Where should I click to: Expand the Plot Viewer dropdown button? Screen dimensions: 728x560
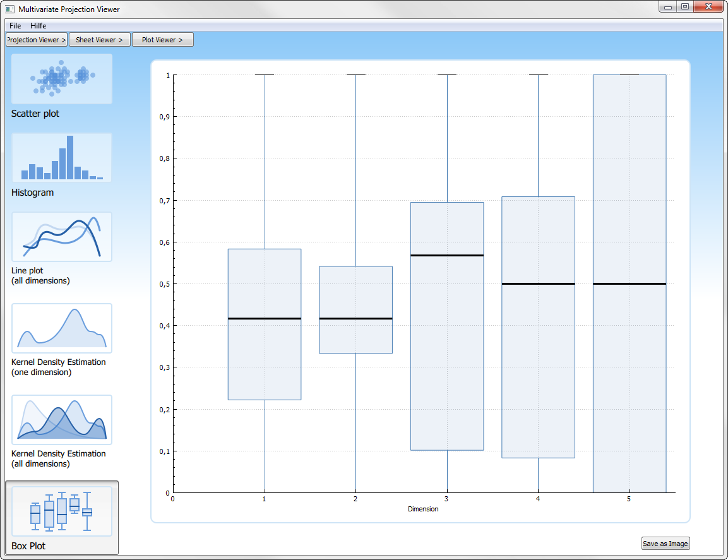(163, 40)
